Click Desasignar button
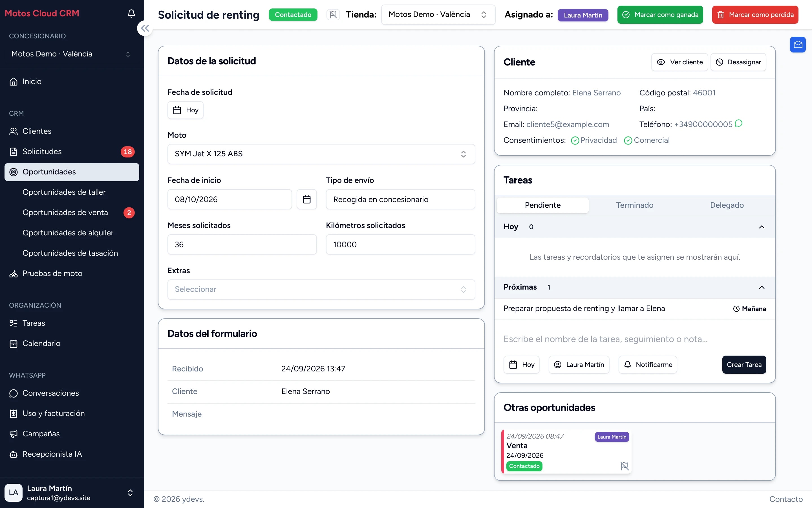 point(738,62)
